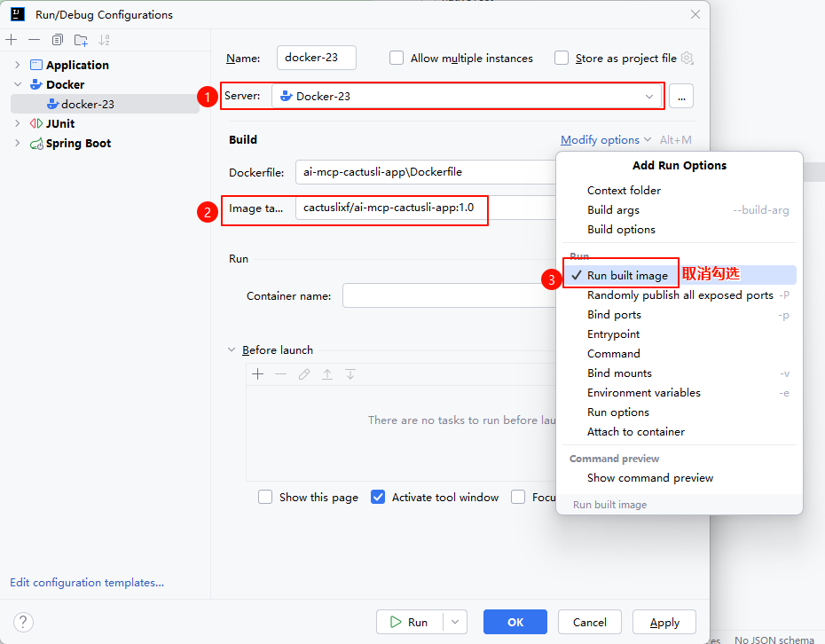Move Before launch task down
This screenshot has height=644, width=825.
pyautogui.click(x=350, y=374)
